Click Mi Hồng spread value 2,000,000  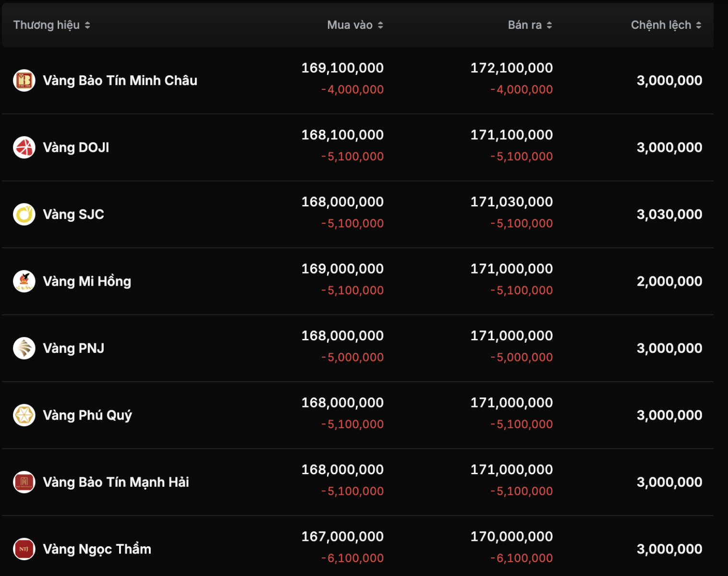click(x=669, y=281)
